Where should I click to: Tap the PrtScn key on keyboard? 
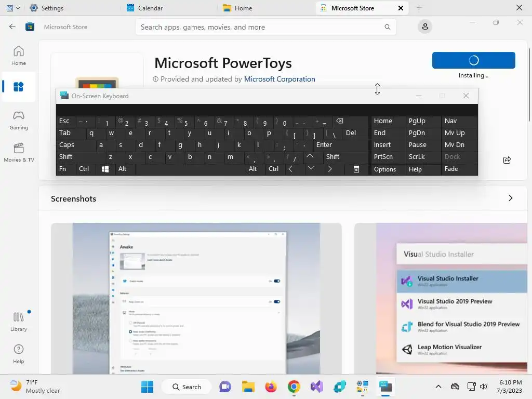click(x=388, y=157)
